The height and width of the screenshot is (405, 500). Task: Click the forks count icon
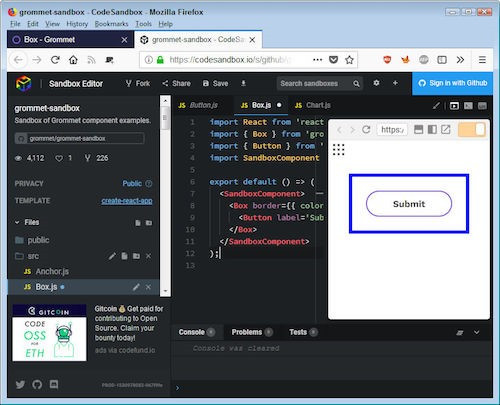(87, 158)
